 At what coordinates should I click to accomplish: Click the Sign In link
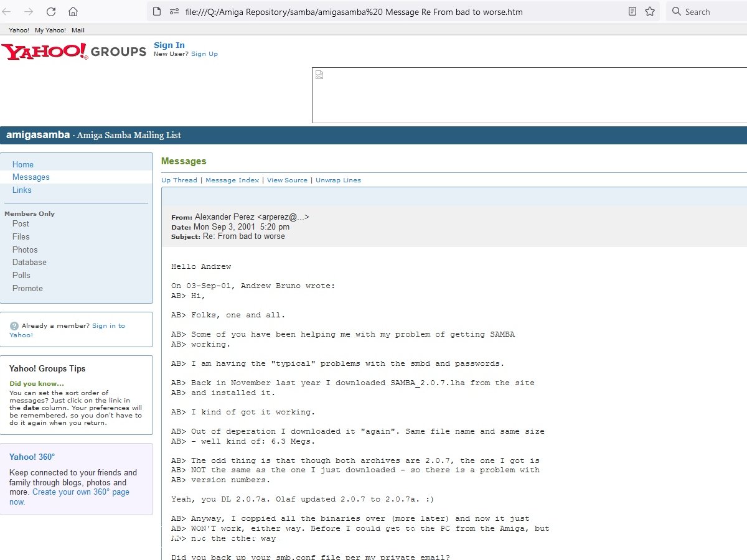tap(169, 45)
